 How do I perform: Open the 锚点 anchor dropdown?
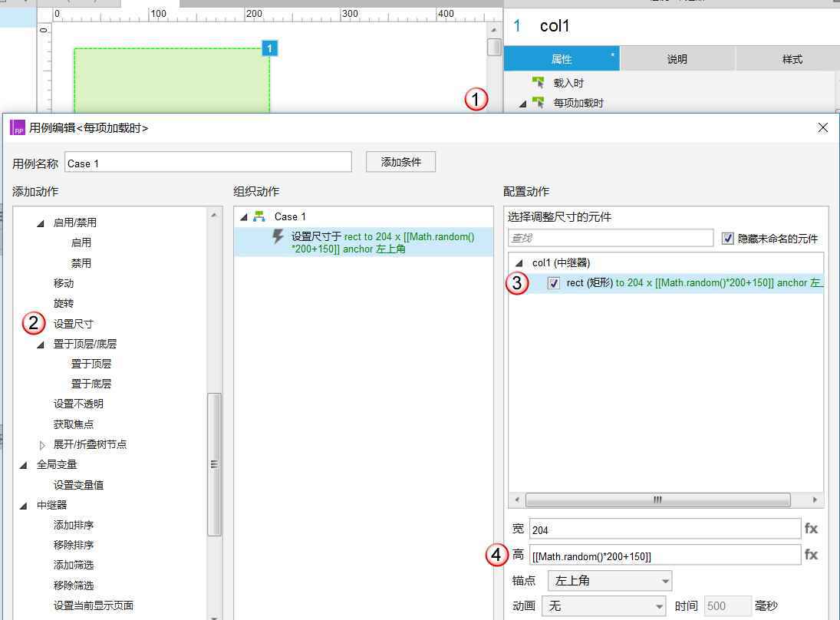pos(610,581)
